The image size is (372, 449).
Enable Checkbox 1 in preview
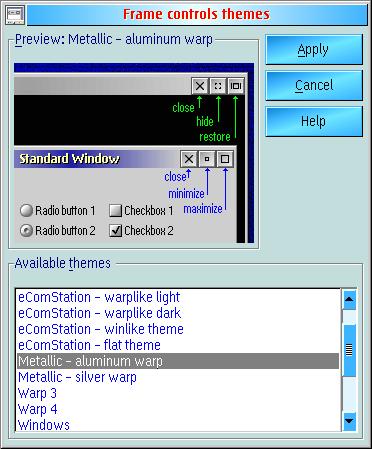[x=141, y=211]
